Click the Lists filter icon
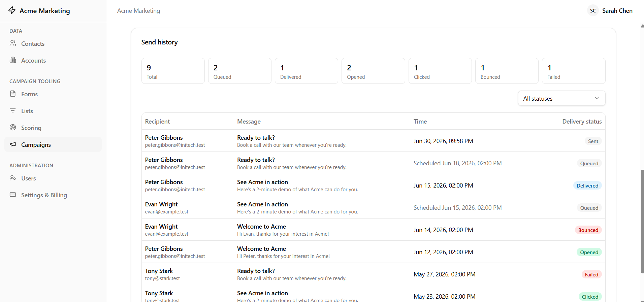Image resolution: width=644 pixels, height=302 pixels. coord(13,110)
